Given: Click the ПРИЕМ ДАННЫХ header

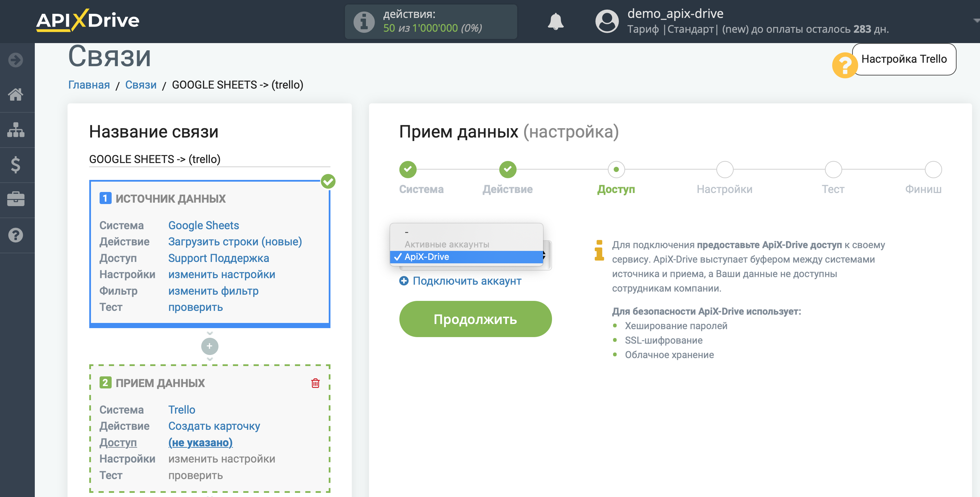Looking at the screenshot, I should [160, 383].
